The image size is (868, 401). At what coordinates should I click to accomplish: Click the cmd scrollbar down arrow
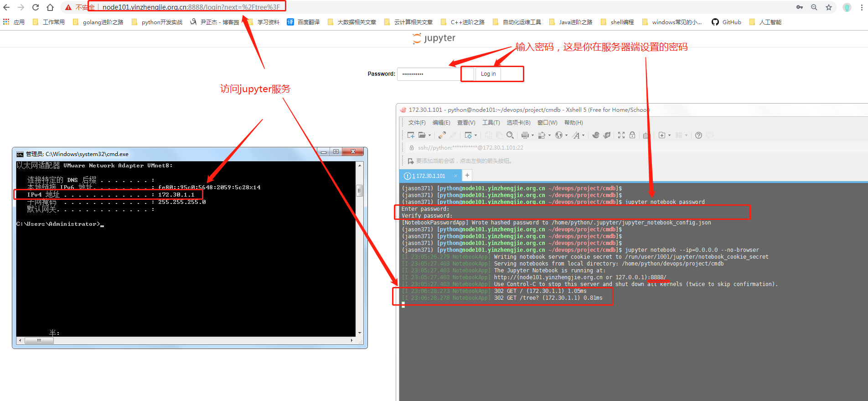[360, 333]
